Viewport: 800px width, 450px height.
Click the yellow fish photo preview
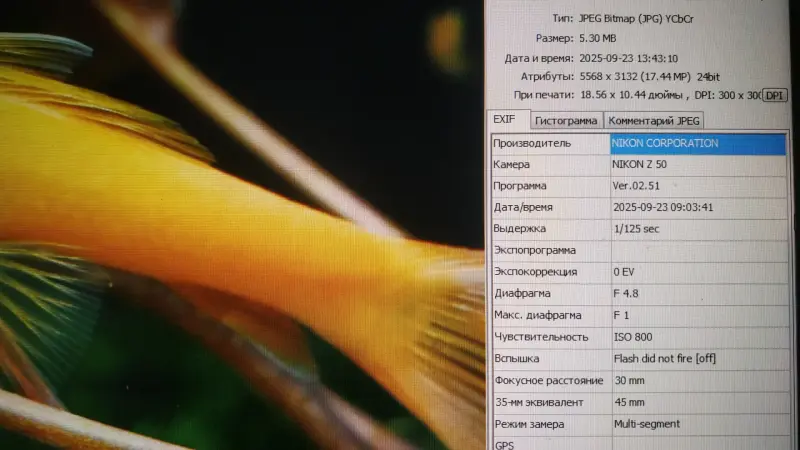(242, 225)
